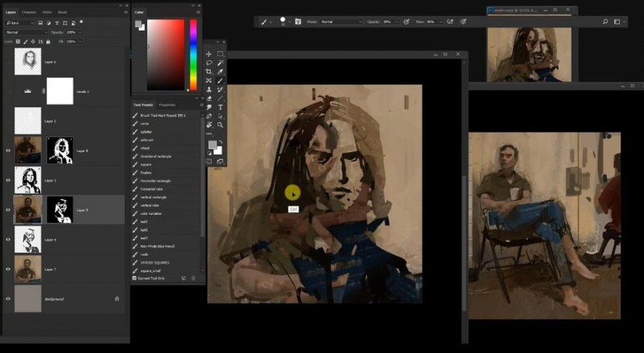
Task: Toggle Quick Mask mode icon
Action: 209,161
